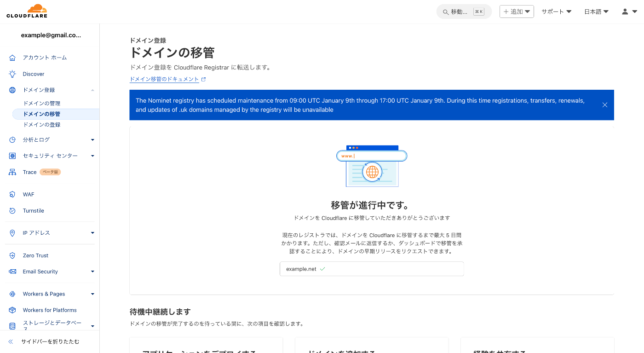Expand the IP アドレス section arrow

point(92,233)
